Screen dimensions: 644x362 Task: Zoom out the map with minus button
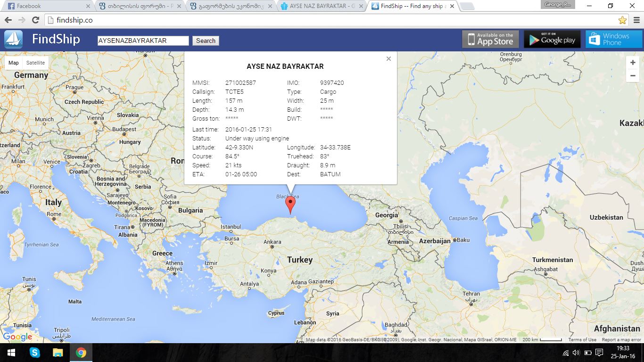point(633,75)
